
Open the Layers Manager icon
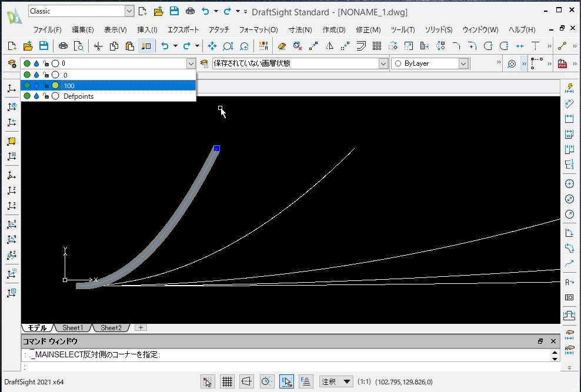(12, 63)
